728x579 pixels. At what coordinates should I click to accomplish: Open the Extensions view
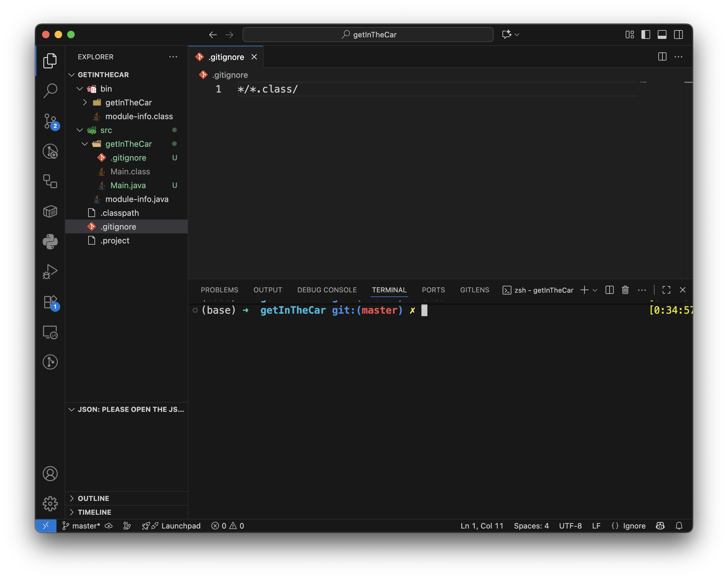(50, 302)
